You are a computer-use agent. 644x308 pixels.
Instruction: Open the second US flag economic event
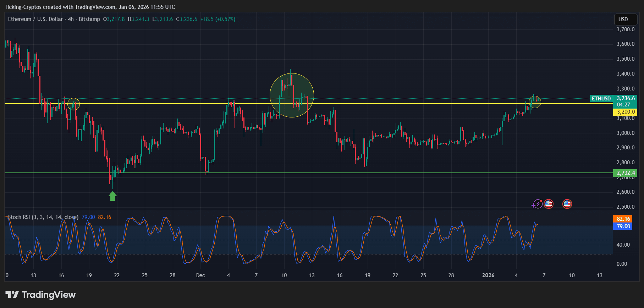567,204
